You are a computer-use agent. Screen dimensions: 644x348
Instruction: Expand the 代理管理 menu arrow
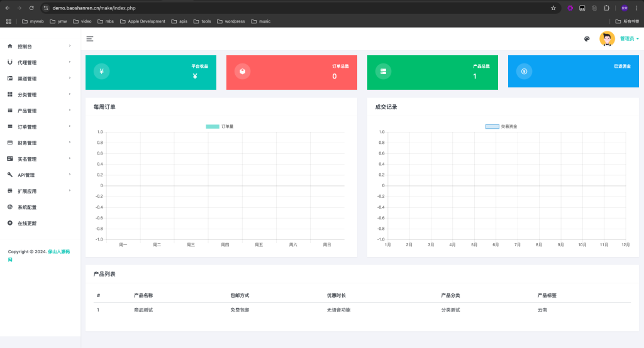[70, 62]
